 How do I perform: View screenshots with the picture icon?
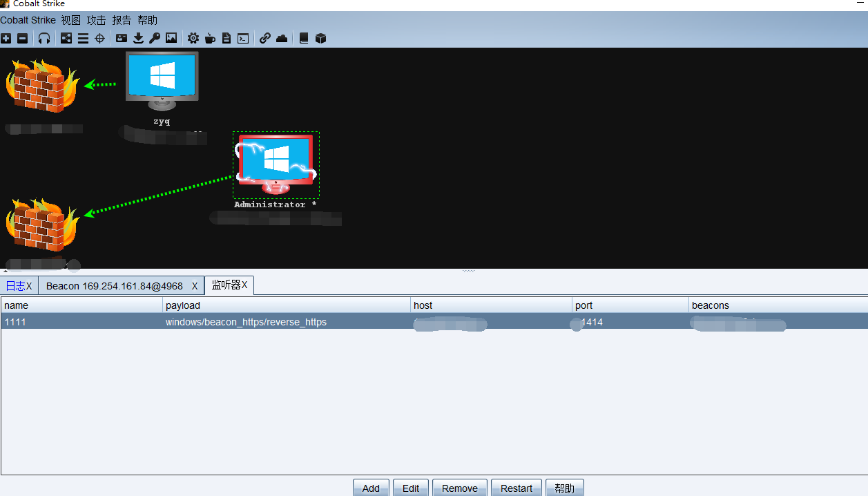pyautogui.click(x=171, y=39)
